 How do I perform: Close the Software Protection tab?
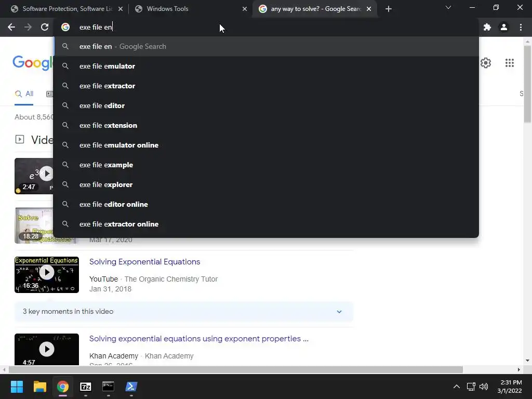point(121,9)
